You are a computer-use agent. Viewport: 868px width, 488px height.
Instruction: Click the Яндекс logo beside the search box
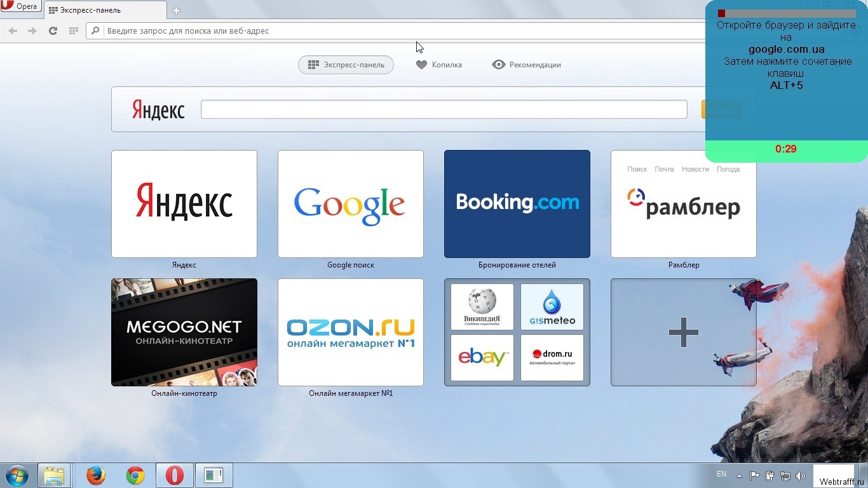click(158, 109)
